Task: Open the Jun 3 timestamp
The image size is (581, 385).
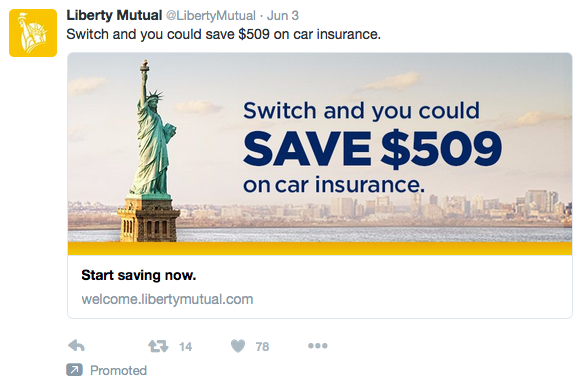Action: tap(283, 16)
